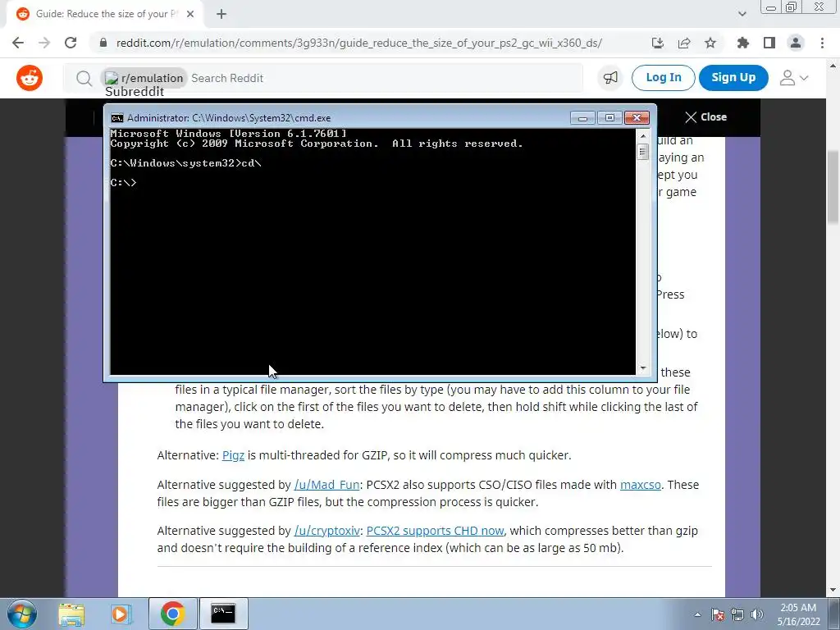Open the PCSX2 supports CHD now link
Screen dimensions: 840x630
(x=435, y=531)
